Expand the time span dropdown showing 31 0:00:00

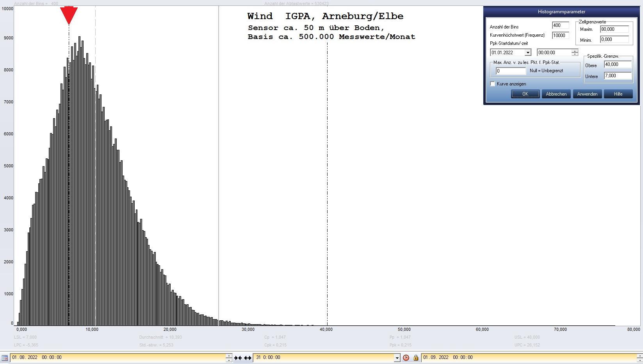pos(397,358)
